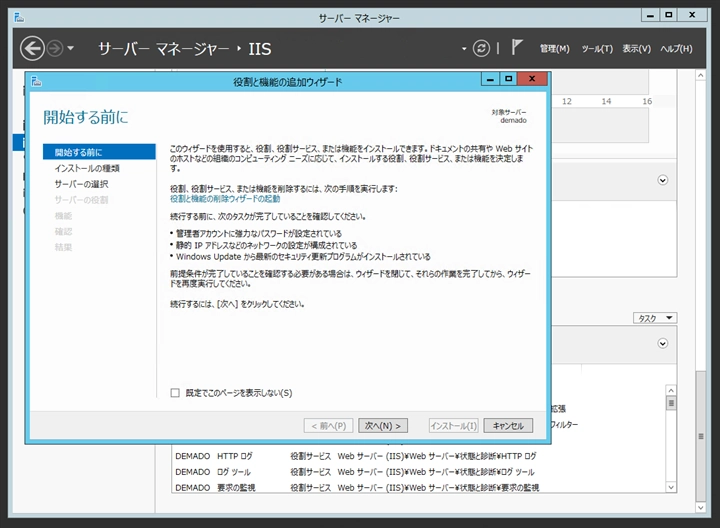Image resolution: width=720 pixels, height=528 pixels.
Task: Minimize the wizard dialog
Action: click(490, 79)
